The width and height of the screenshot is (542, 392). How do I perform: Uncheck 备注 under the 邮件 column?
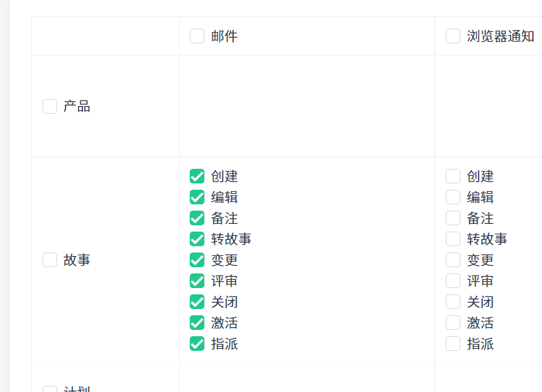coord(197,218)
